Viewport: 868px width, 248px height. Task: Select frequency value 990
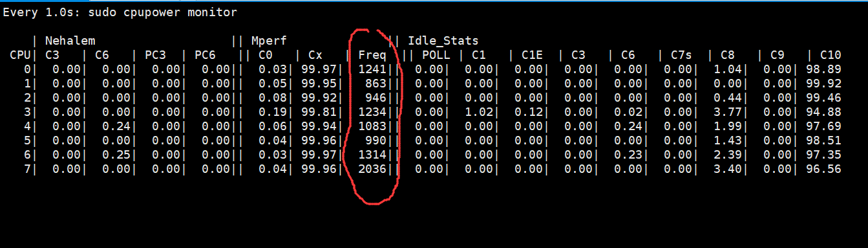click(x=376, y=140)
